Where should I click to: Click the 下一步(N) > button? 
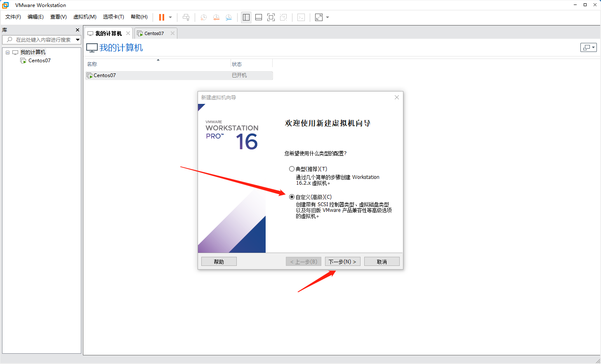click(343, 262)
